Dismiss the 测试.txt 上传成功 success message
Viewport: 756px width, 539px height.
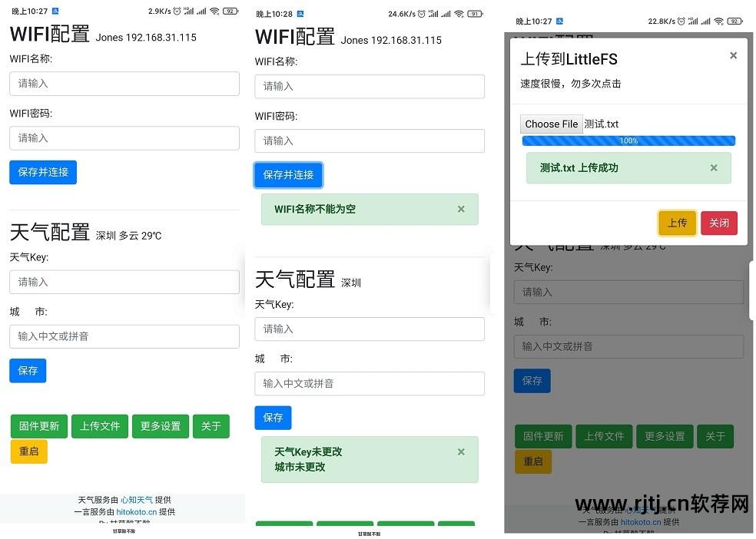(712, 167)
